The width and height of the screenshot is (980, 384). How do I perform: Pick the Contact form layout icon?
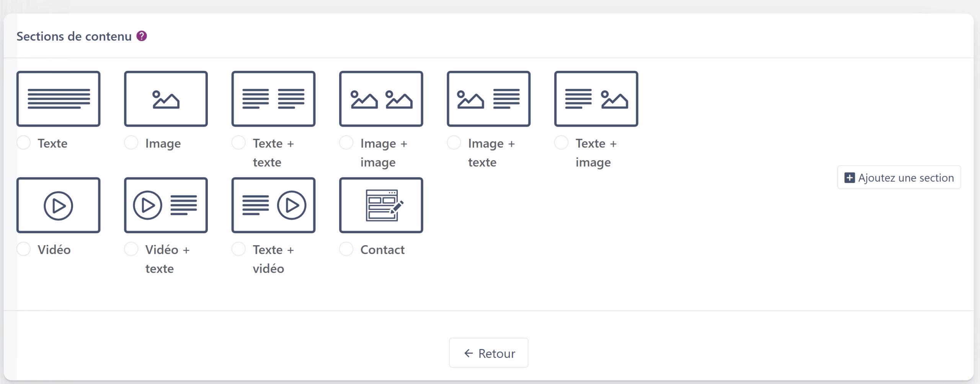pos(381,205)
